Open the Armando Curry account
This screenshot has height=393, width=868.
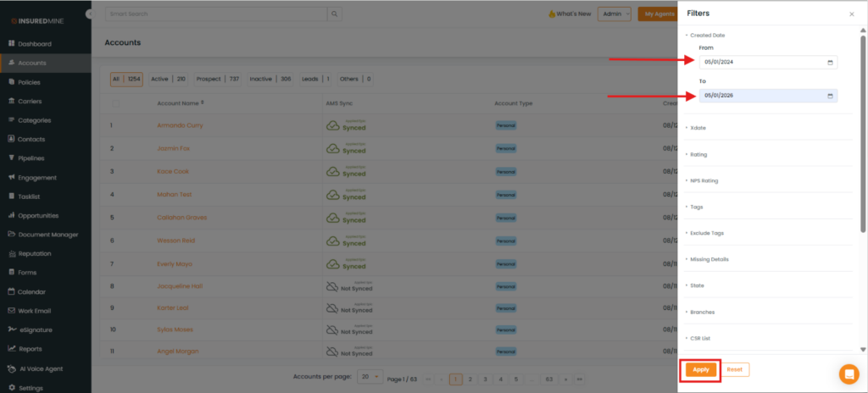pos(180,125)
